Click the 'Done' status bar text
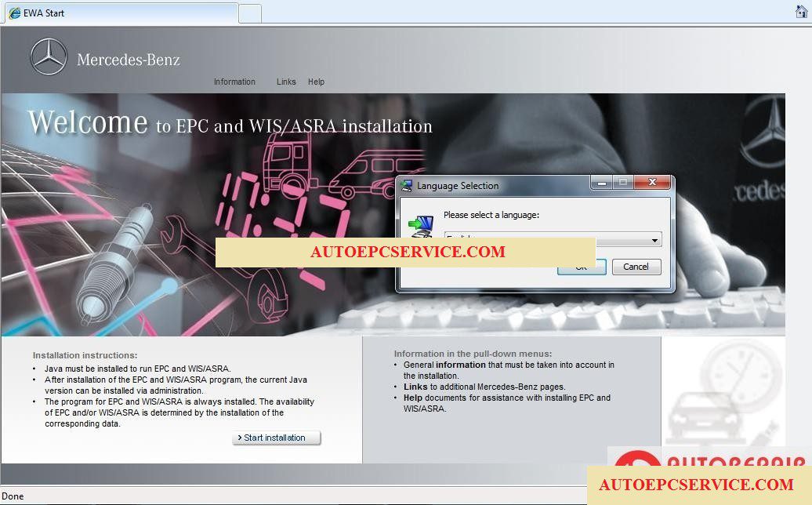The image size is (812, 505). click(13, 496)
